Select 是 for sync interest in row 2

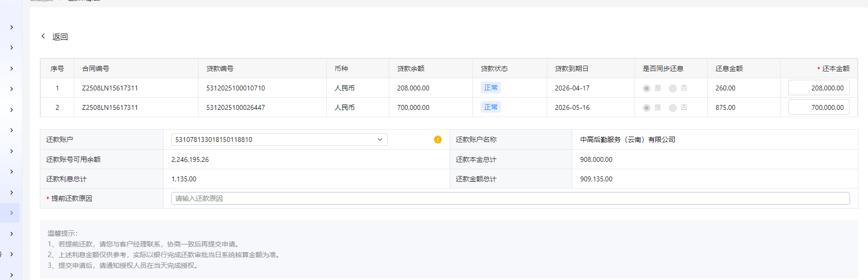point(646,108)
